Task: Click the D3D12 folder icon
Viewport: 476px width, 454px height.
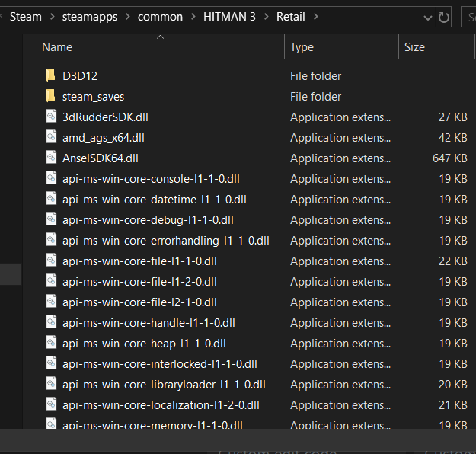Action: click(50, 75)
